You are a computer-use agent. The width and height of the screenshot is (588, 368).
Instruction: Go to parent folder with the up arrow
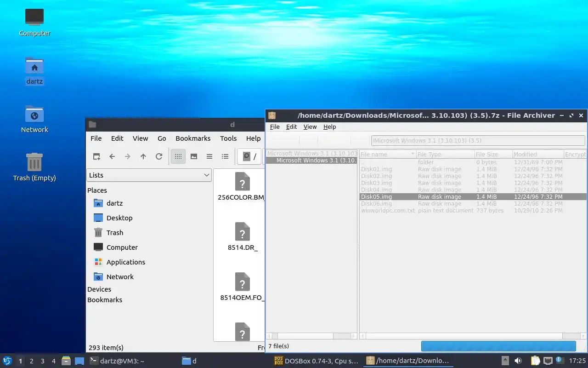click(x=143, y=156)
